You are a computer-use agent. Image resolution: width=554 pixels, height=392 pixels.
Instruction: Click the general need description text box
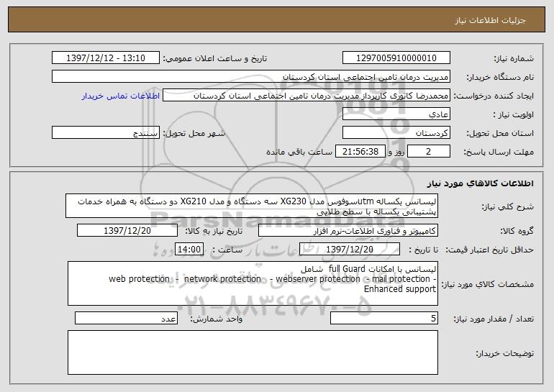pyautogui.click(x=252, y=206)
